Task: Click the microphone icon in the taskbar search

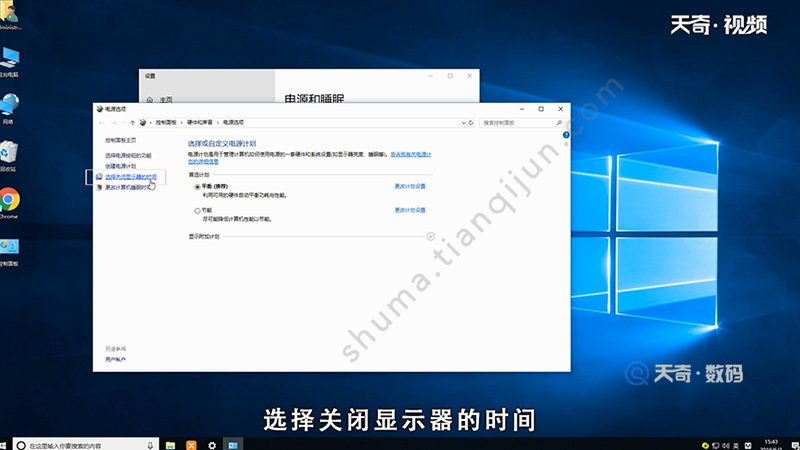Action: coord(150,445)
